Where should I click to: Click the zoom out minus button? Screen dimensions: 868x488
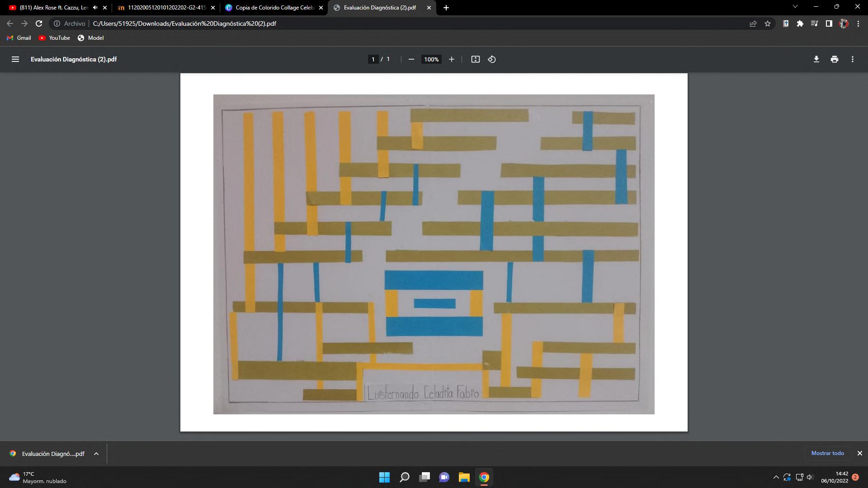point(411,59)
